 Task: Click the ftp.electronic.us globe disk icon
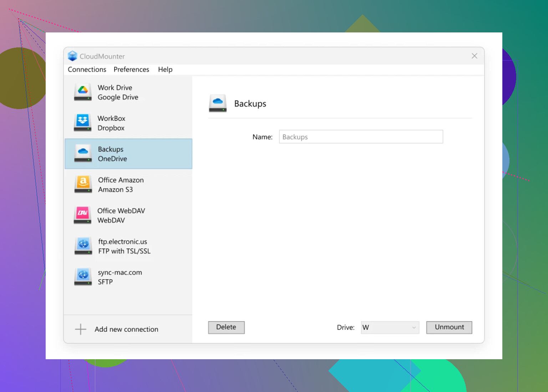[x=83, y=246]
